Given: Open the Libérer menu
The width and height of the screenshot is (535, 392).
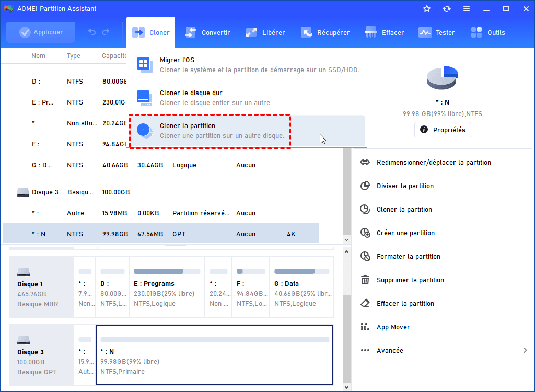Looking at the screenshot, I should 265,32.
